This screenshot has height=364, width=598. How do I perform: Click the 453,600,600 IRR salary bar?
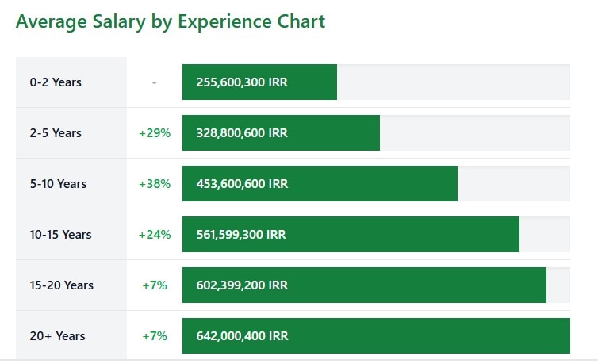click(320, 184)
